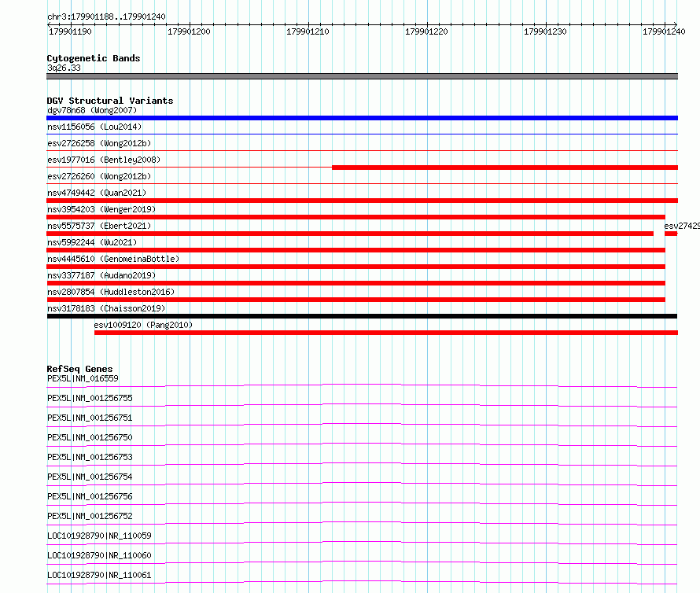Select transcript LOC101928790|NR_110059
This screenshot has width=700, height=593.
point(99,536)
